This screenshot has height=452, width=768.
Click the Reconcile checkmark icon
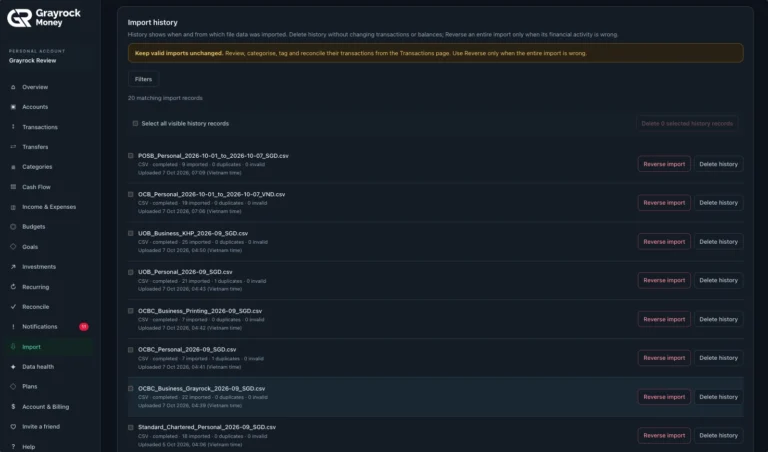[13, 307]
